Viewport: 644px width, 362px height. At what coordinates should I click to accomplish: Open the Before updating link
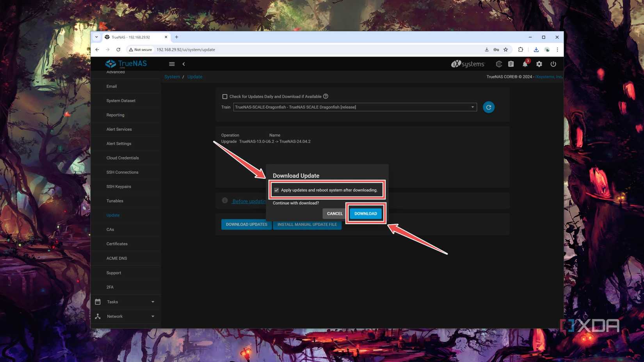(x=249, y=201)
